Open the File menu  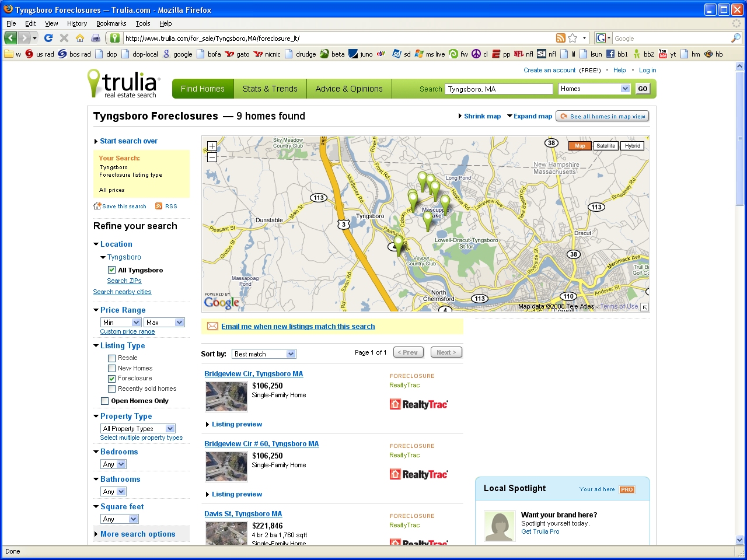[11, 23]
